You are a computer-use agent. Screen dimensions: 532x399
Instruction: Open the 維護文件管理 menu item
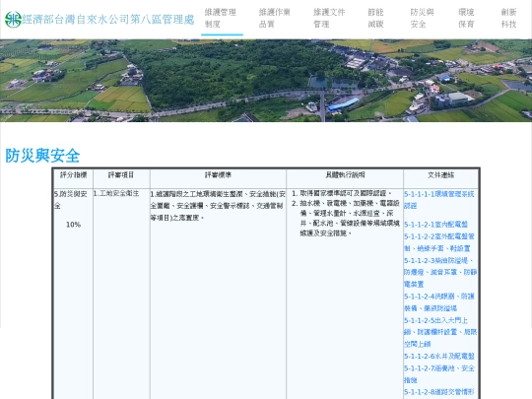tap(329, 19)
